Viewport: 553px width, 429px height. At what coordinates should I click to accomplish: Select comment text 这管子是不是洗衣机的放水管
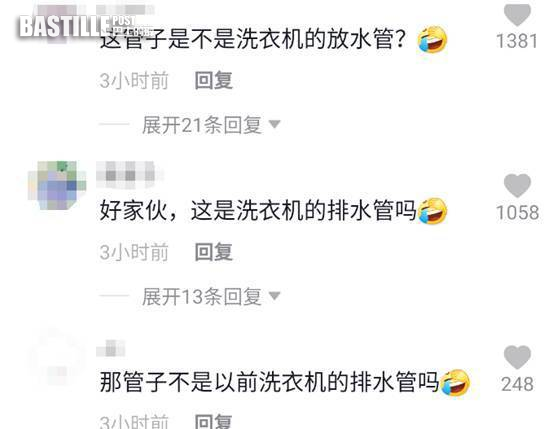(x=253, y=40)
